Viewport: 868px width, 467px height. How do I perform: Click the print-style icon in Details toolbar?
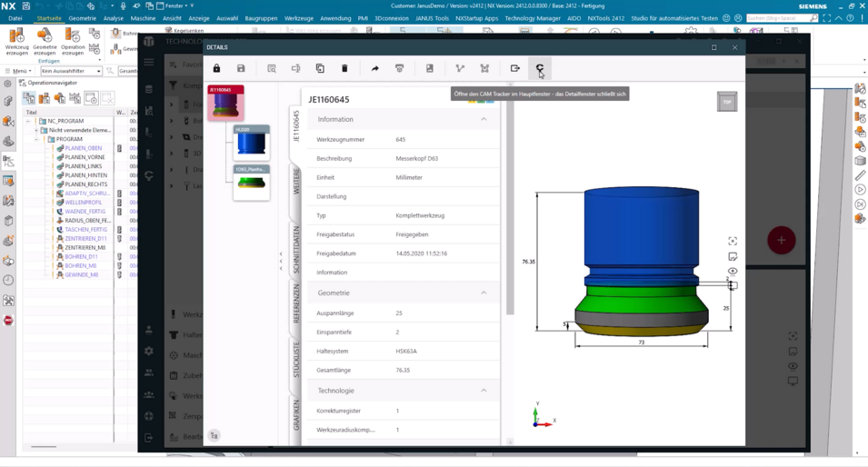point(399,68)
